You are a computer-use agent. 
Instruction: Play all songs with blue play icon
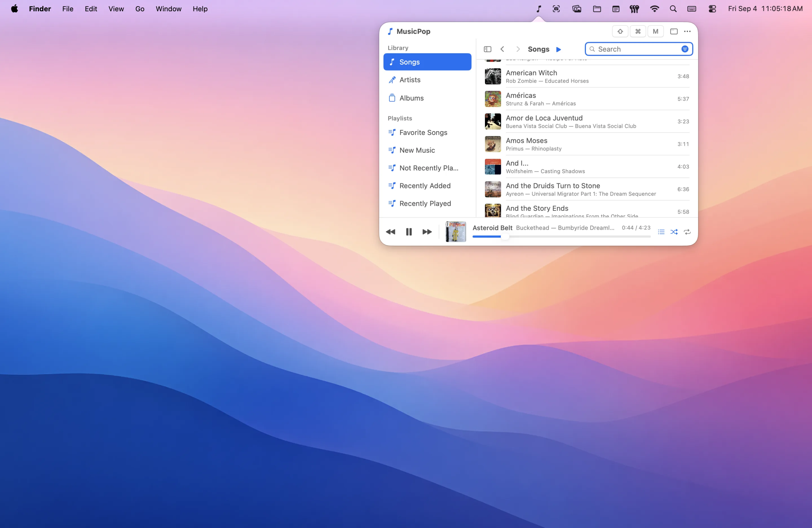pyautogui.click(x=559, y=49)
